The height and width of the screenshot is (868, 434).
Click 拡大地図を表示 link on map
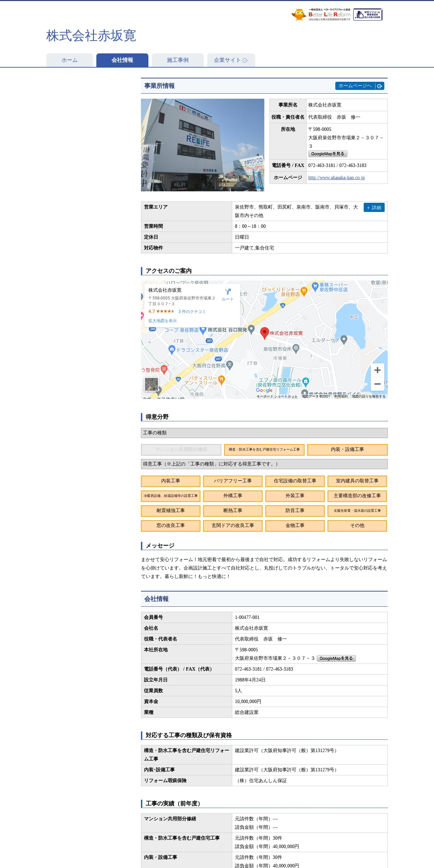point(163,321)
